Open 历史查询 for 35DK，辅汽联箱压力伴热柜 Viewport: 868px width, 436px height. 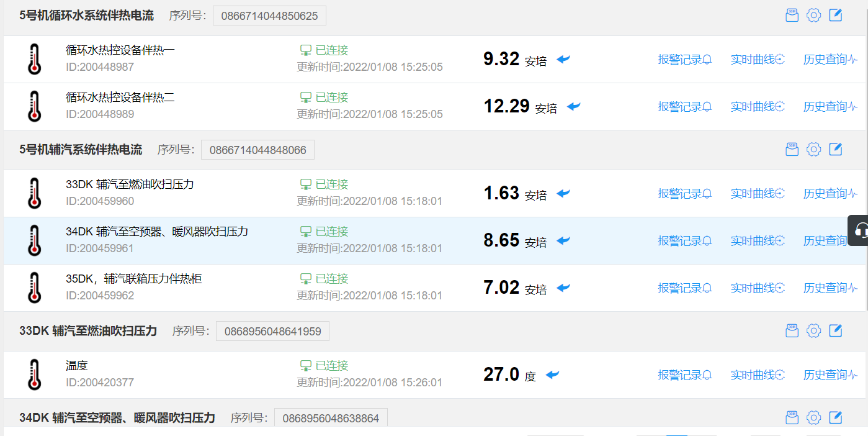(x=830, y=288)
